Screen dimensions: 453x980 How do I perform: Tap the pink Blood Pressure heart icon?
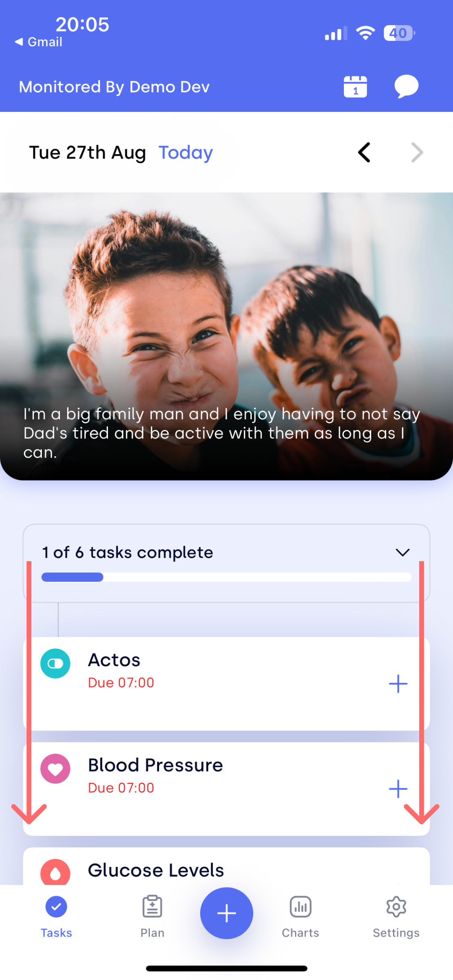click(55, 768)
